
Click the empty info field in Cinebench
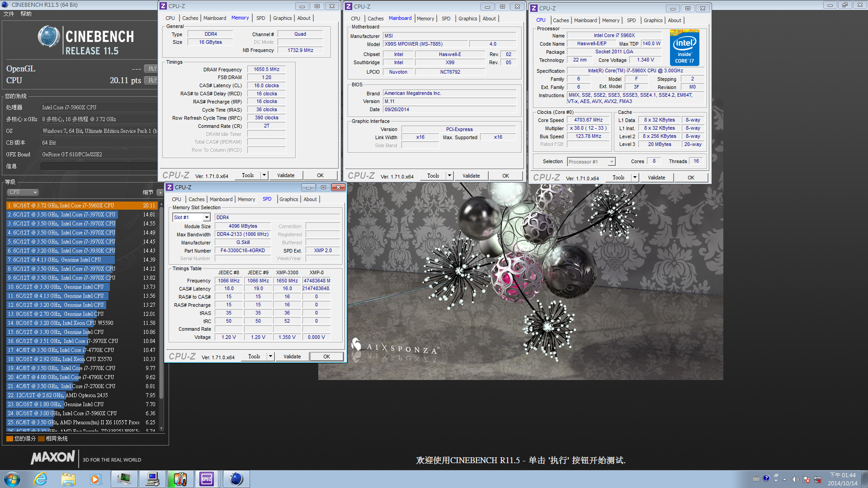click(x=99, y=166)
